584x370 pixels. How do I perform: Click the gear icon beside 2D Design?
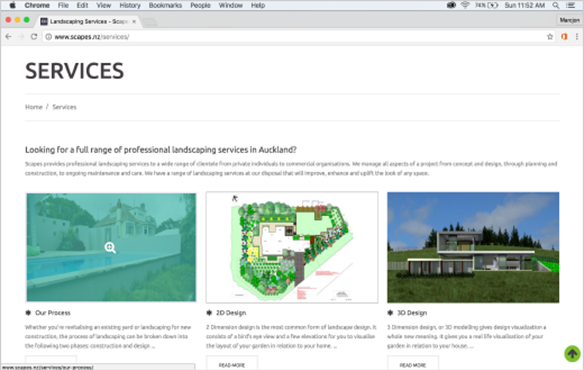point(209,313)
